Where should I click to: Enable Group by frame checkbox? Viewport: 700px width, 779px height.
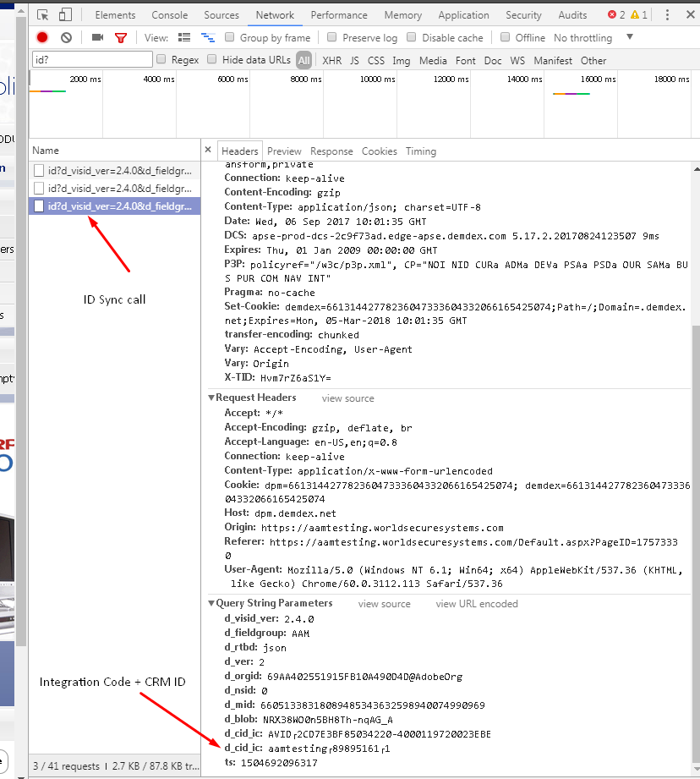pos(229,37)
